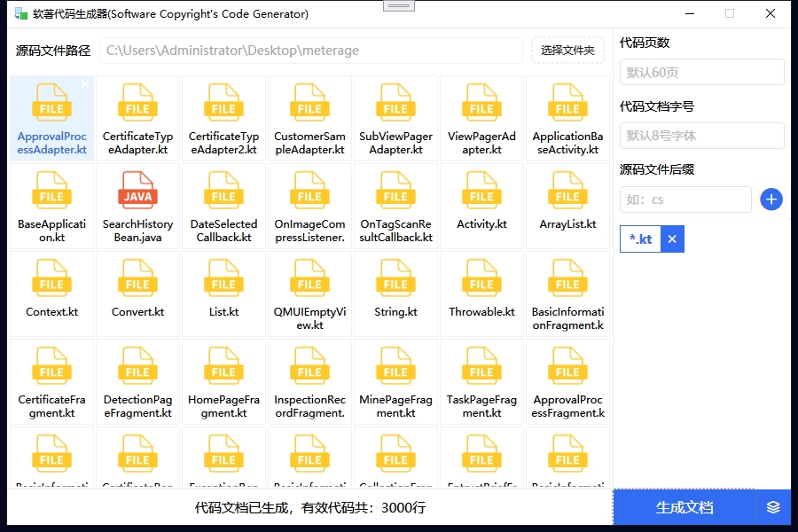The height and width of the screenshot is (532, 798).
Task: Click the layers icon beside 生成文档
Action: pos(773,507)
